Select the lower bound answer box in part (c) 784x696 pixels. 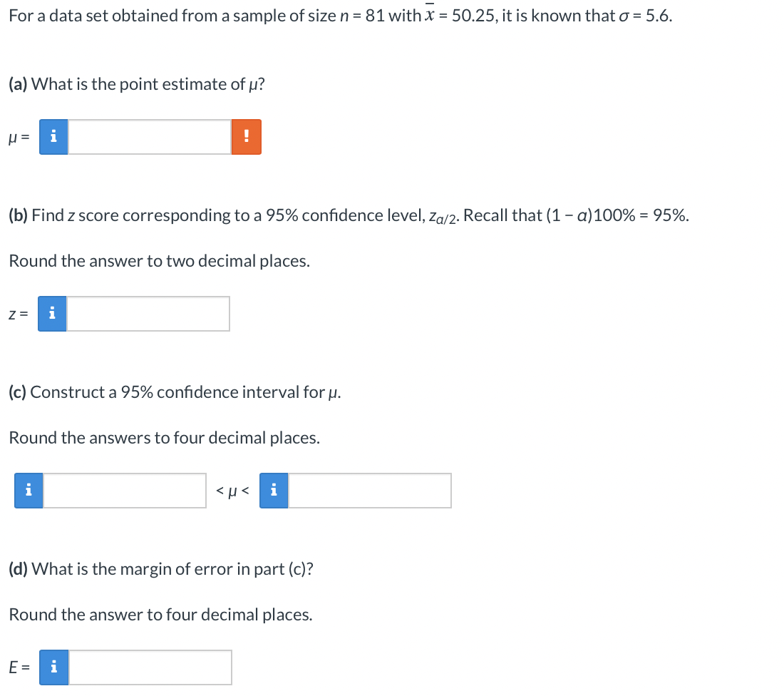tap(125, 490)
